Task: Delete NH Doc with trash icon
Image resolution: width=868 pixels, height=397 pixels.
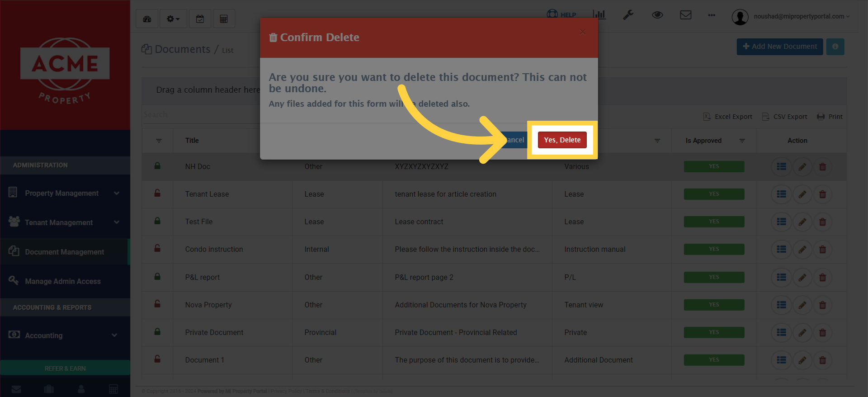Action: (822, 167)
